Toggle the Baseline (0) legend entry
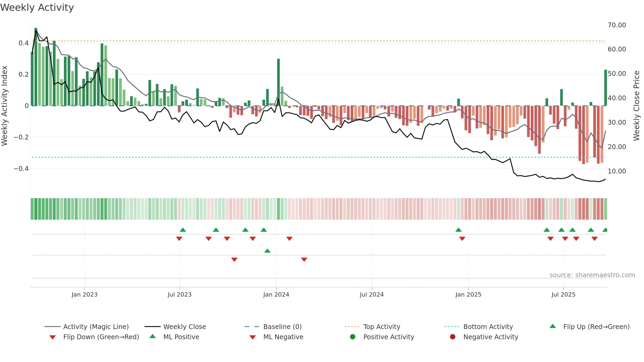 273,327
